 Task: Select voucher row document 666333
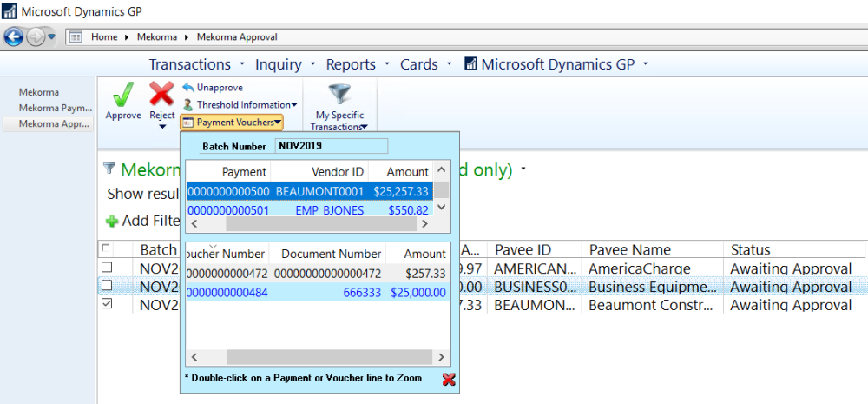click(x=317, y=292)
